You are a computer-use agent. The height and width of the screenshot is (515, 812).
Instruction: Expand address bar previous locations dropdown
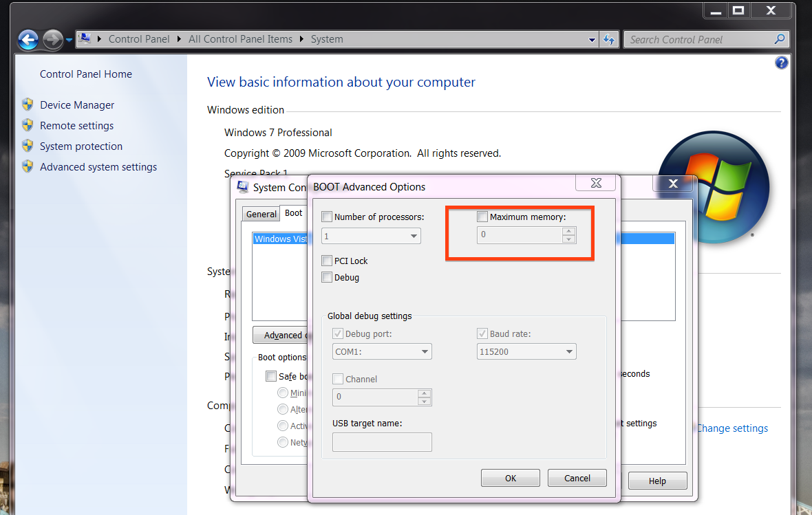coord(592,40)
